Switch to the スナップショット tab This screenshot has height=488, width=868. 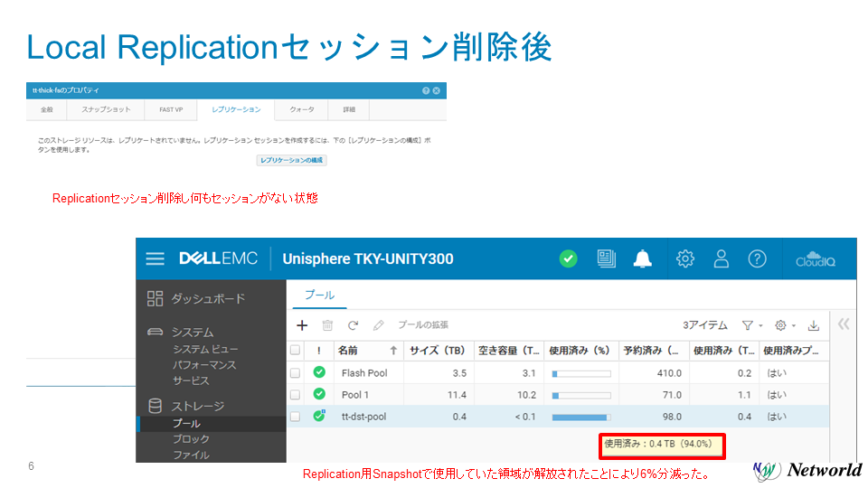pos(106,109)
